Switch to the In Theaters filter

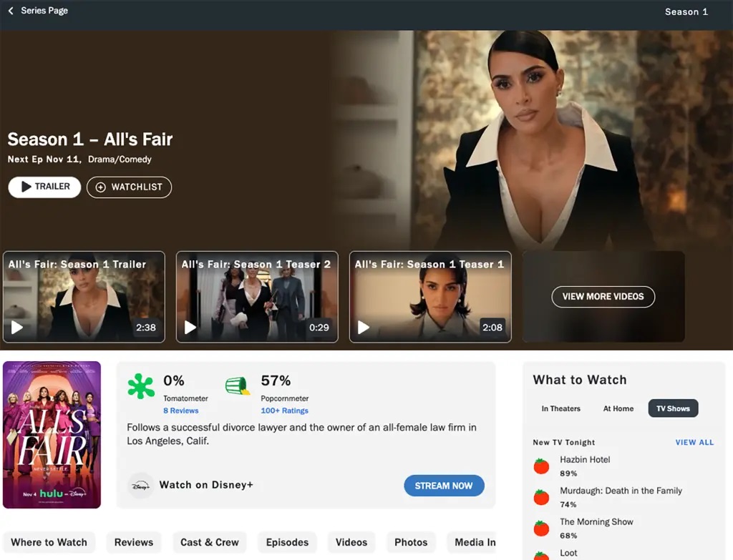click(x=560, y=408)
